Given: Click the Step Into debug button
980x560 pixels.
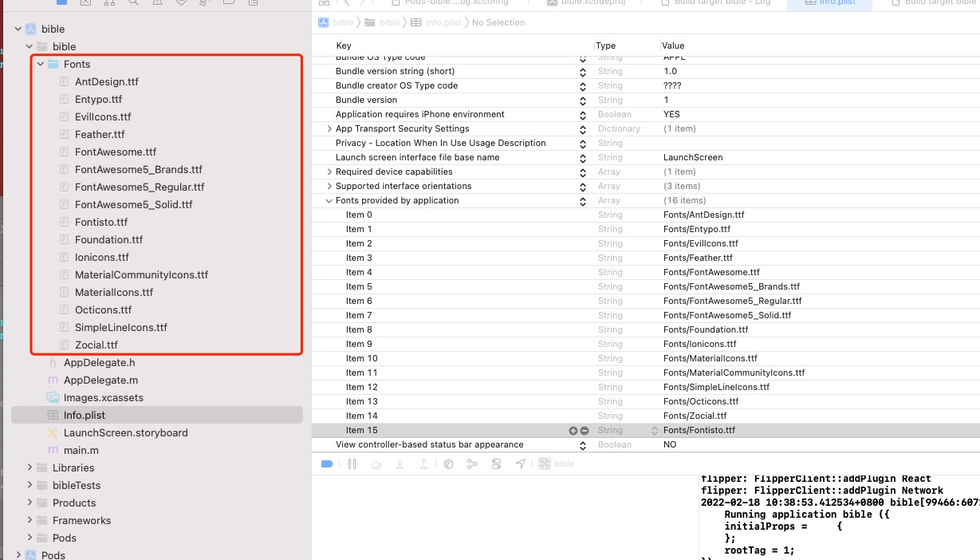Looking at the screenshot, I should tap(399, 464).
